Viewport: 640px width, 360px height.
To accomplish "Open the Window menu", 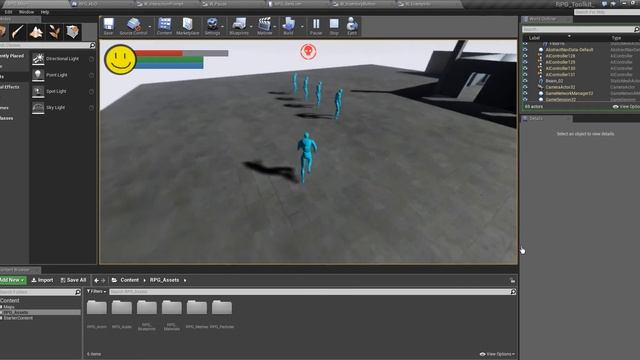I will 27,12.
